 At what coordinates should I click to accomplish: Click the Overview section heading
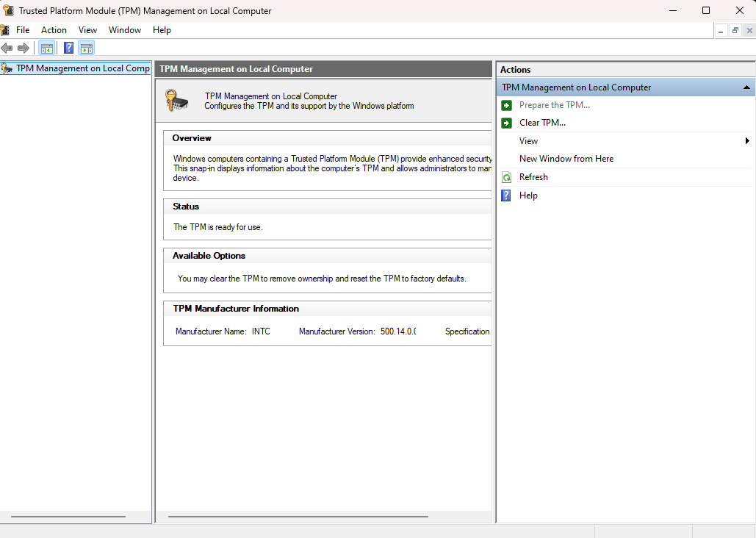192,138
